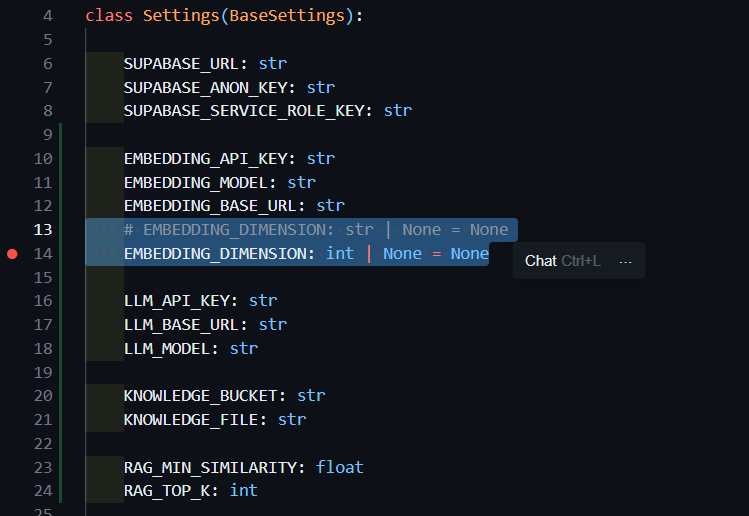
Task: Click the str type after KNOWLEDGE_FILE
Action: tap(292, 420)
